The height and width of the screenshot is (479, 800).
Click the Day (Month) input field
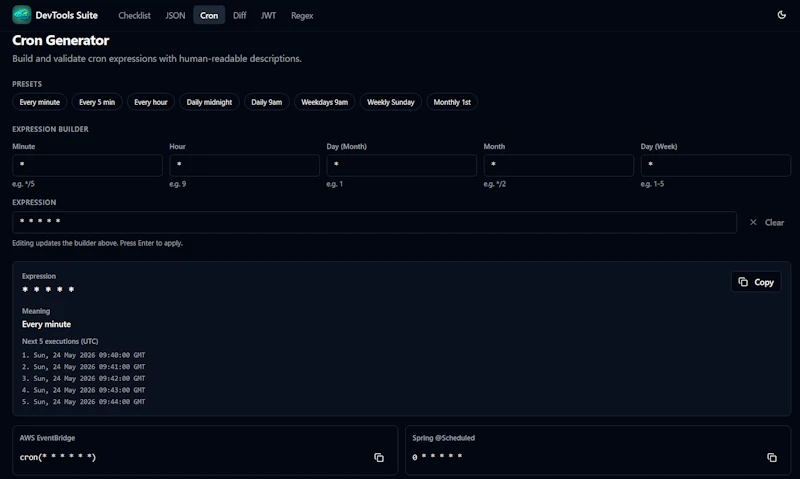coord(402,165)
